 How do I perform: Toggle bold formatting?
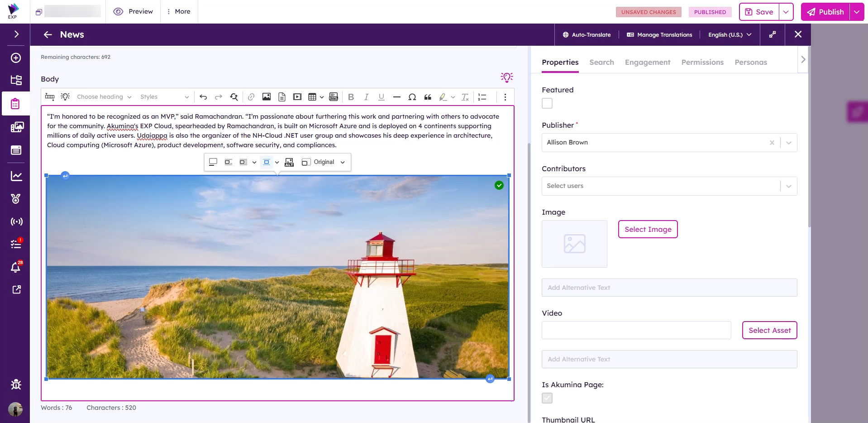tap(351, 97)
